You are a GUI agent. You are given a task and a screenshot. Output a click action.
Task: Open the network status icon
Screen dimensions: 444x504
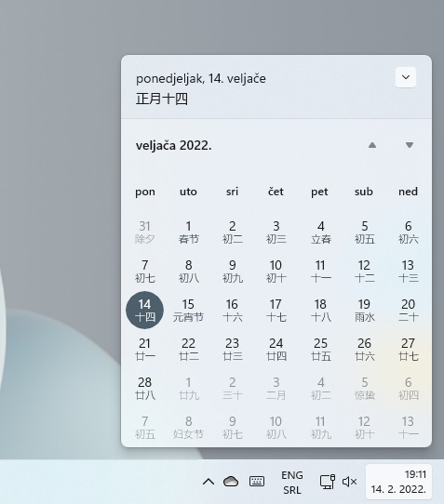pos(328,482)
